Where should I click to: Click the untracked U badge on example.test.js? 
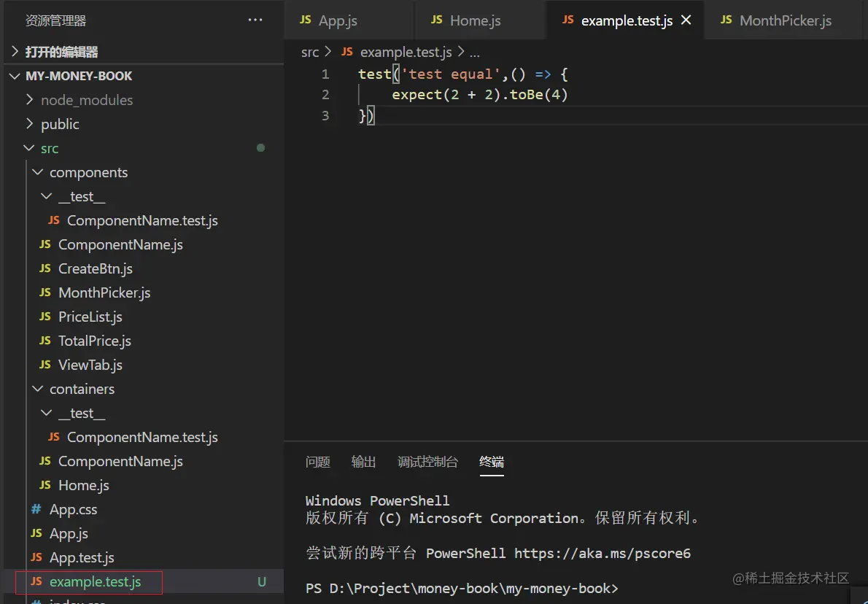click(262, 582)
